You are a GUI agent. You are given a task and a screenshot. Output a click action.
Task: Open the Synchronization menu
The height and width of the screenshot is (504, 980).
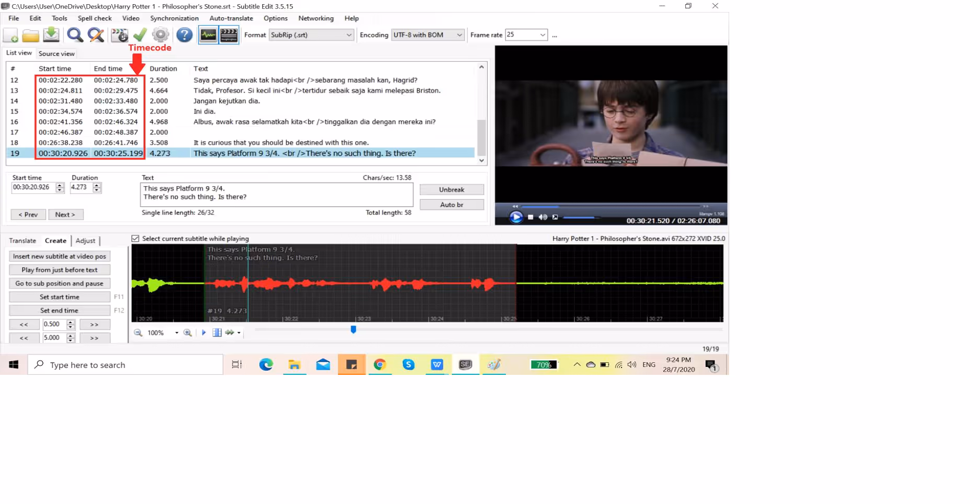(174, 18)
